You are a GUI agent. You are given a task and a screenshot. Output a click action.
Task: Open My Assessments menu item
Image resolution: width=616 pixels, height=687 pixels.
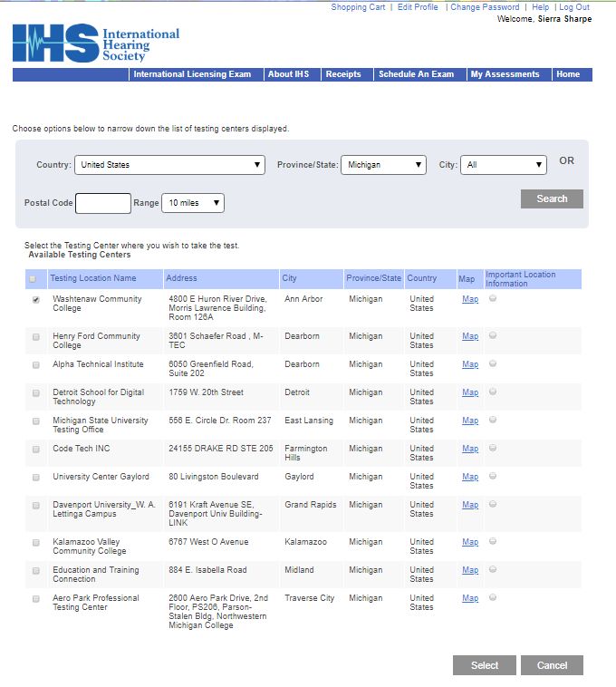[505, 74]
